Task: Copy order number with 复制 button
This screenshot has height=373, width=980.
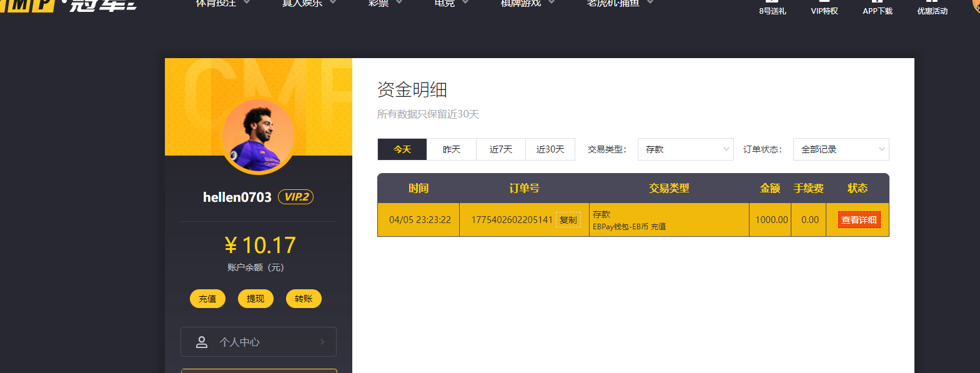Action: [x=568, y=220]
